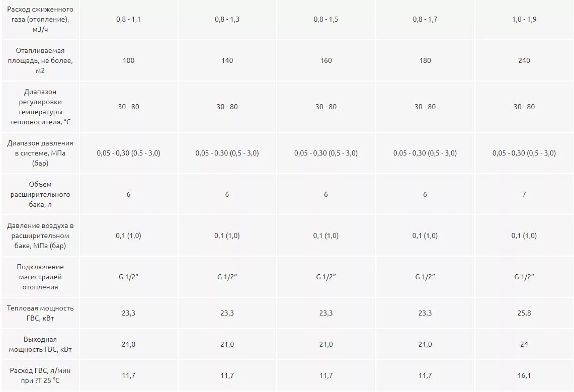Screen dimensions: 574x392
Task: Click the 'Расход ГВС, л/мин' row label
Action: (x=40, y=375)
